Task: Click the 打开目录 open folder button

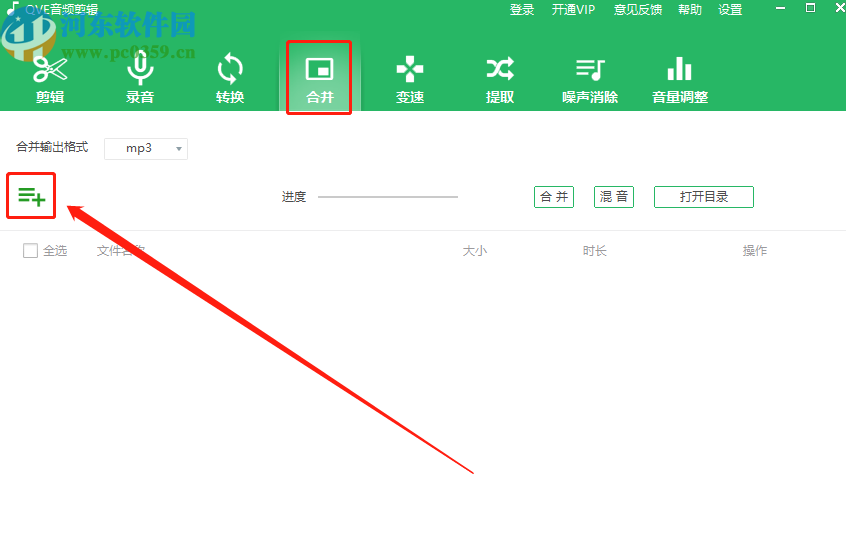Action: click(704, 197)
